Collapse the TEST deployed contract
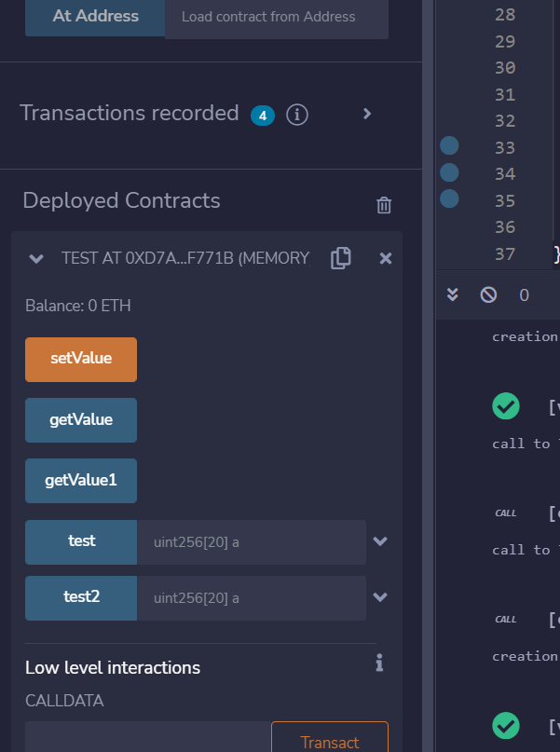Viewport: 560px width, 752px height. tap(36, 259)
